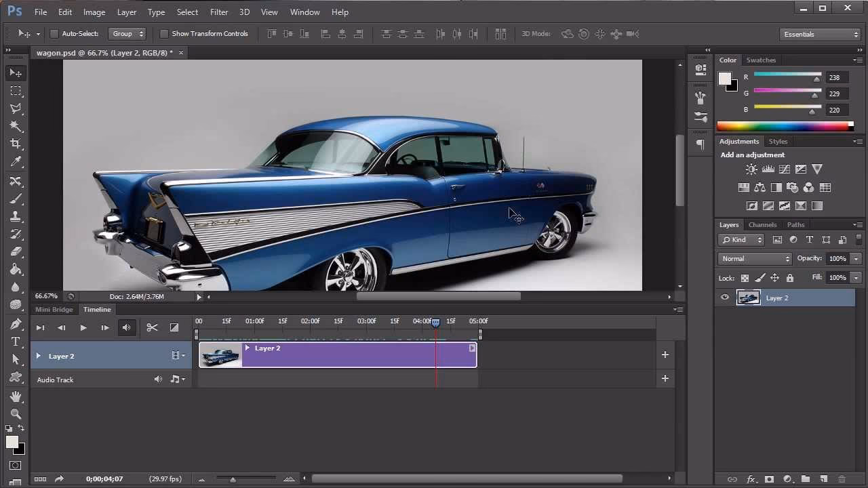
Task: Enable the Auto-Select checkbox
Action: coord(54,33)
